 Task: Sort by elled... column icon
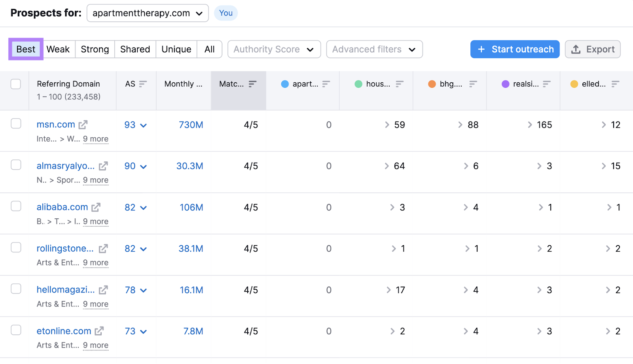[x=615, y=84]
